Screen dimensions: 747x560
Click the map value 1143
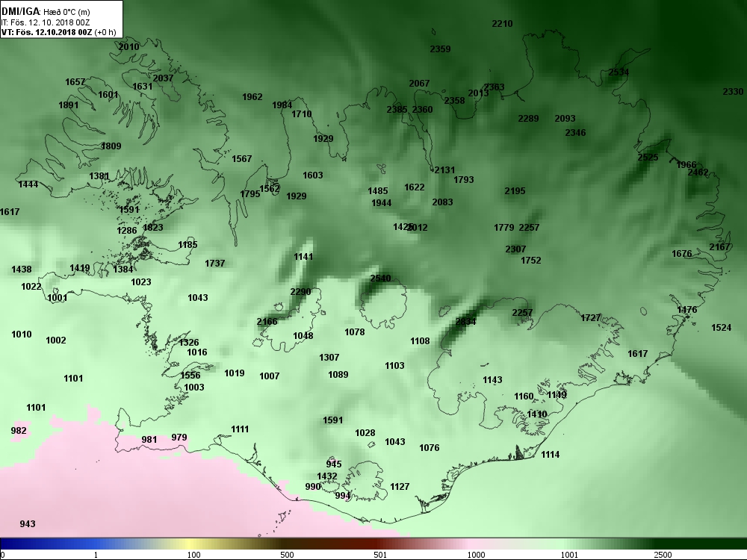pos(492,379)
